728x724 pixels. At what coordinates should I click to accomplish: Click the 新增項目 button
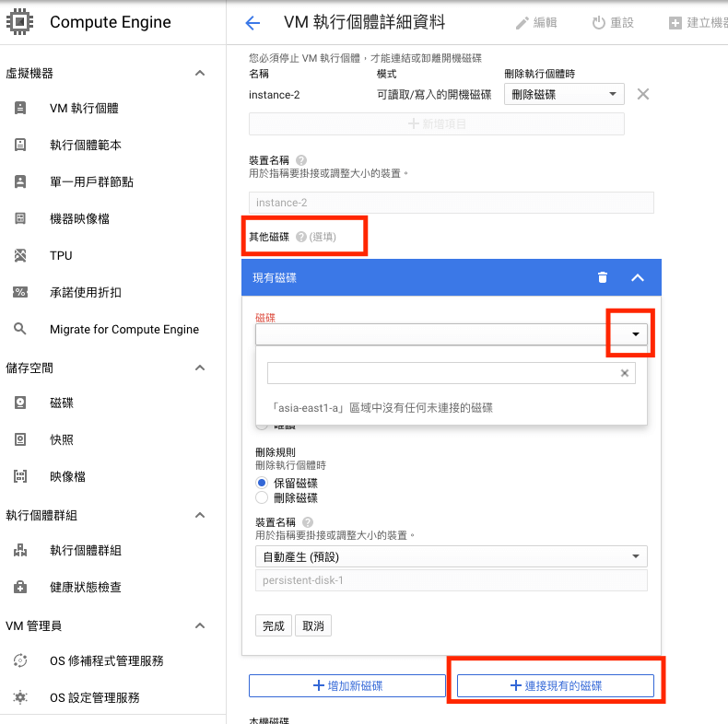point(437,123)
